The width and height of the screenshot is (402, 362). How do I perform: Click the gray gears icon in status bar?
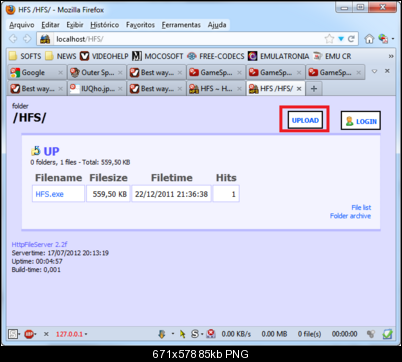pos(371,334)
